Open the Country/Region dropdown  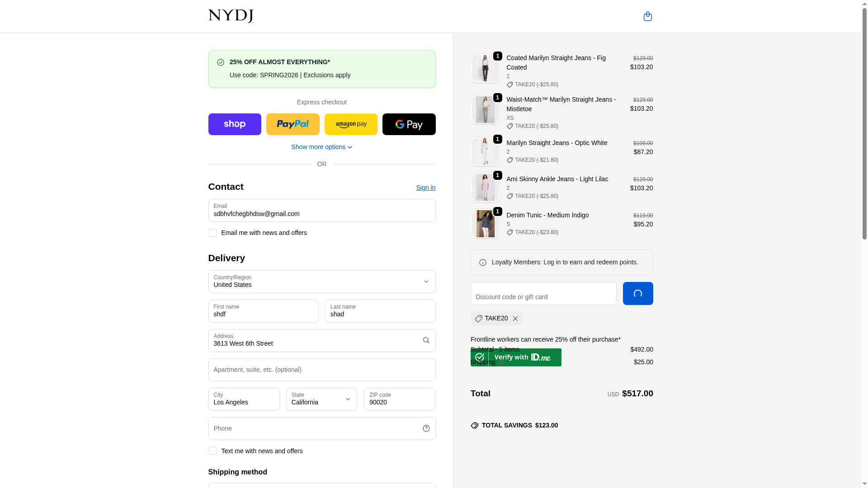pos(321,282)
